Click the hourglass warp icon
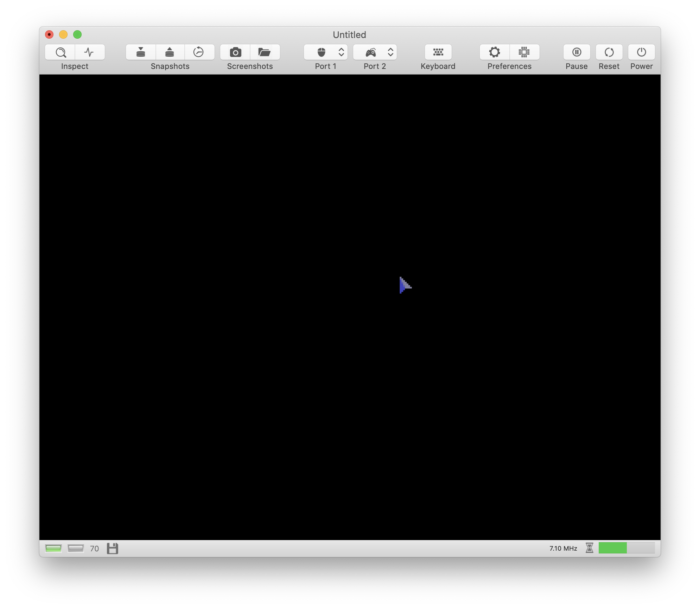The width and height of the screenshot is (700, 609). [589, 548]
